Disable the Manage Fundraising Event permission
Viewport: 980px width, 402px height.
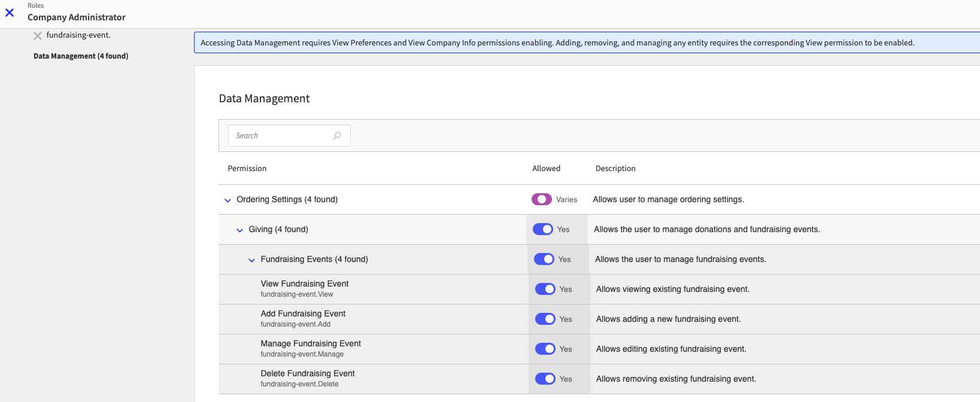[545, 349]
